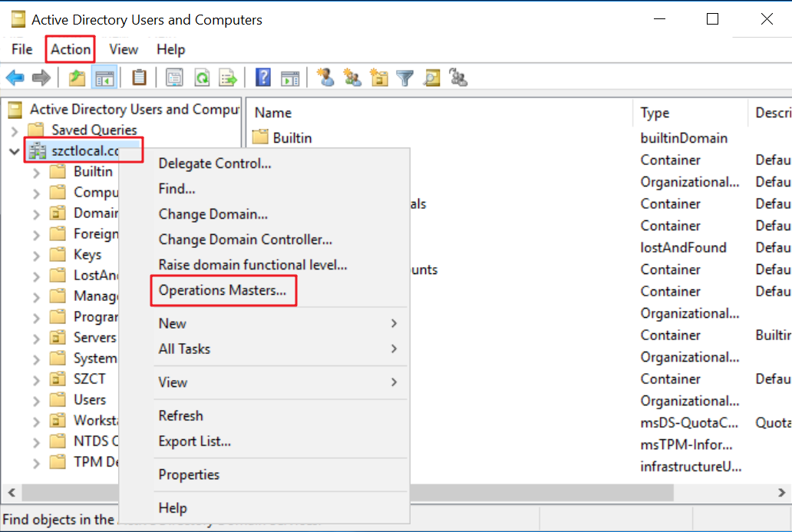Click the Refresh toolbar icon
792x532 pixels.
(202, 78)
